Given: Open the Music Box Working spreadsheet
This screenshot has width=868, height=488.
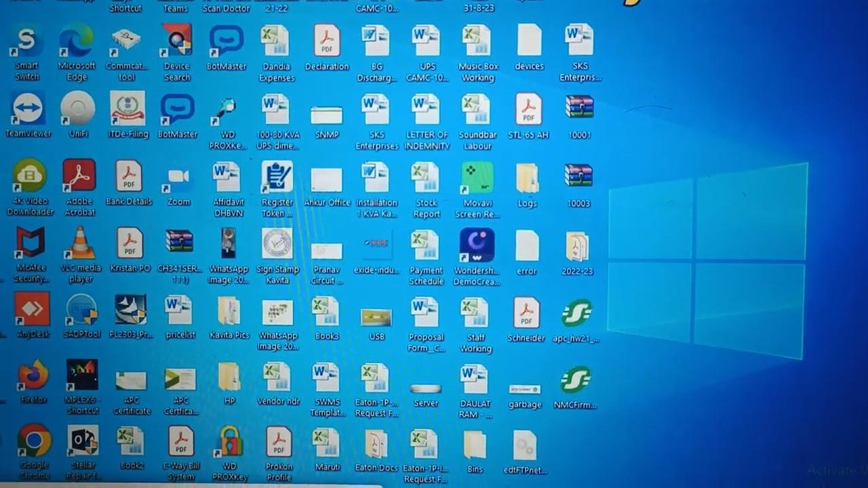Looking at the screenshot, I should click(x=477, y=41).
